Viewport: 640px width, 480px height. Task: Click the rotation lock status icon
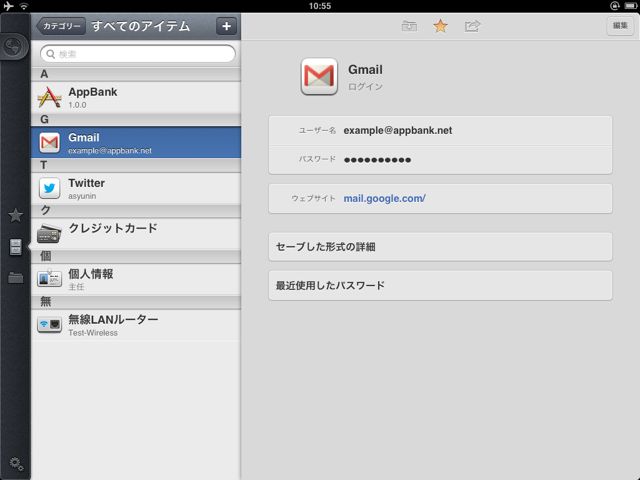(615, 6)
